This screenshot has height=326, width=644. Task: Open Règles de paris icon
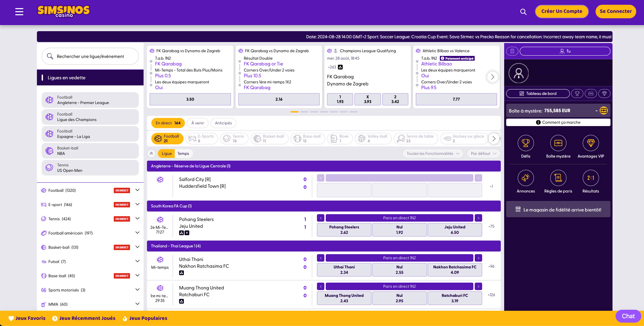click(558, 178)
